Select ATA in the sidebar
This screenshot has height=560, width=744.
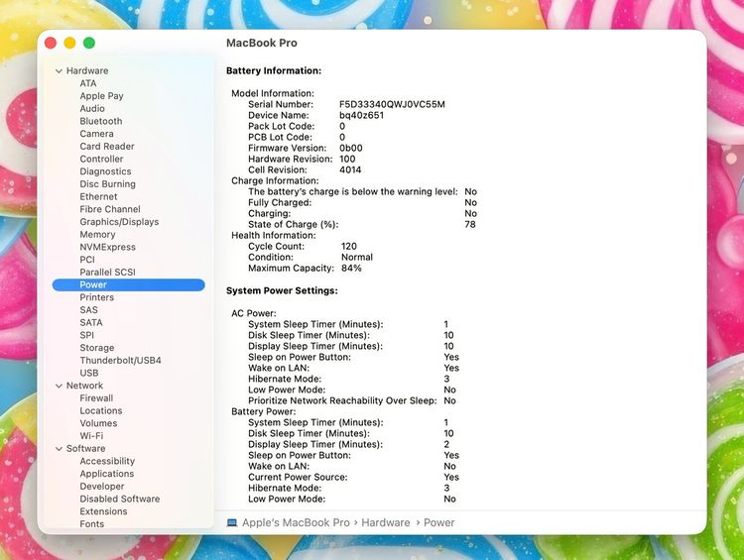coord(88,83)
